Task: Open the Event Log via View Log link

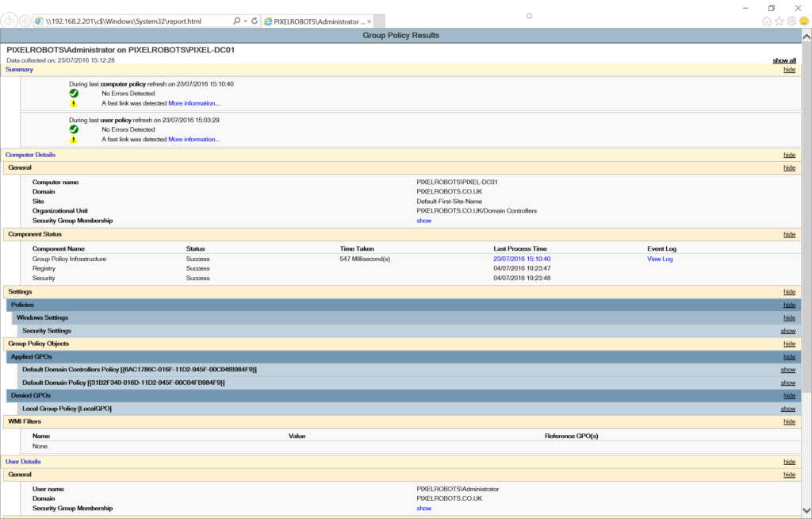Action: (x=659, y=259)
